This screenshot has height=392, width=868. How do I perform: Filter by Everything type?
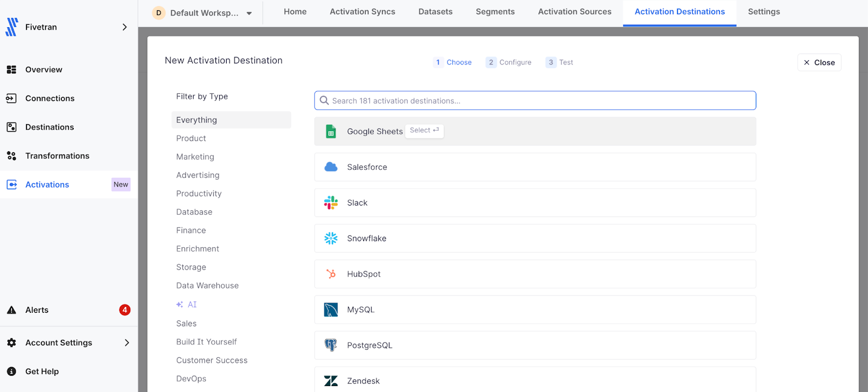pyautogui.click(x=231, y=120)
